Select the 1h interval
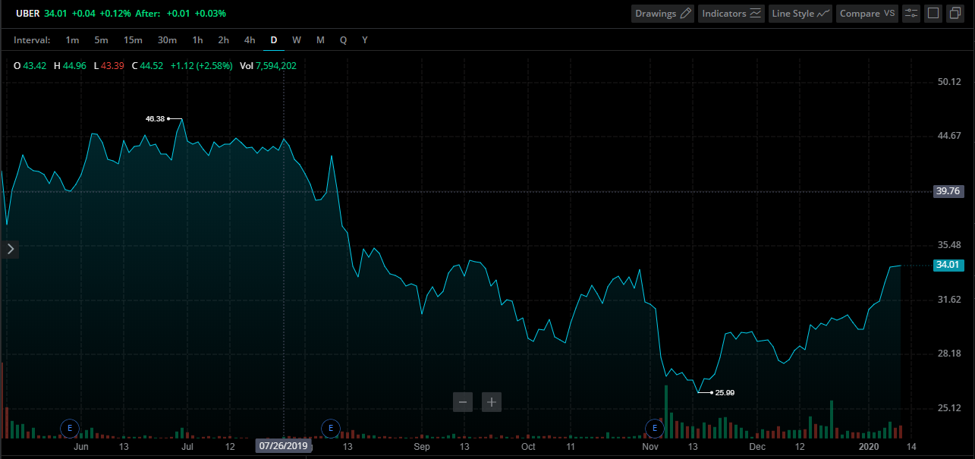 tap(198, 40)
